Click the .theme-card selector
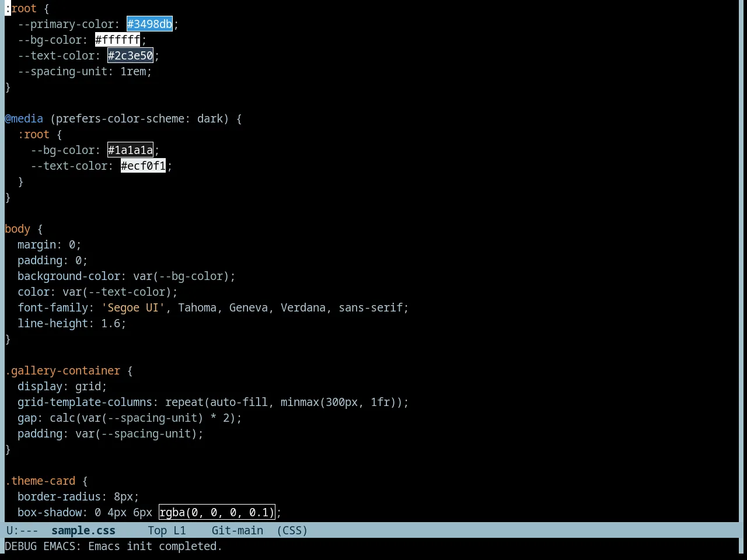747x560 pixels. 40,481
